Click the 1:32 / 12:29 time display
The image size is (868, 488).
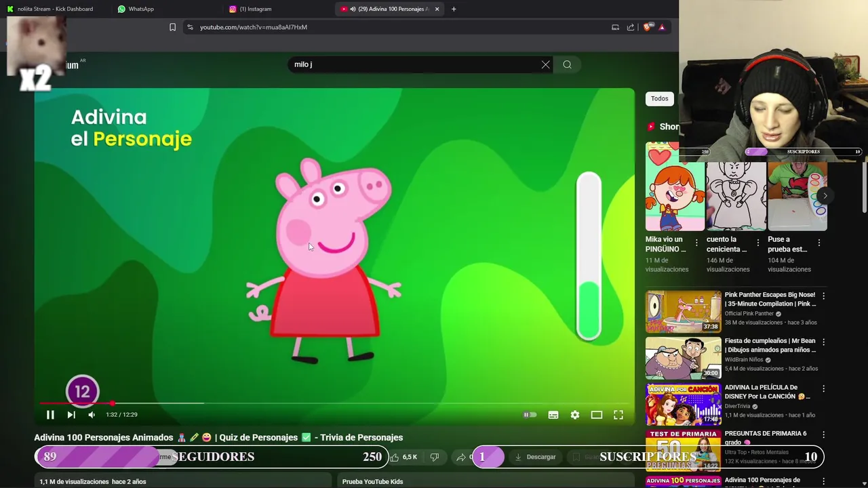(x=121, y=415)
